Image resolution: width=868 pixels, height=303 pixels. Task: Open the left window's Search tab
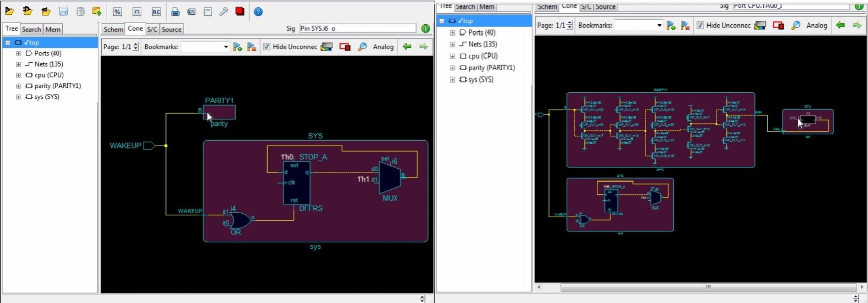(x=31, y=29)
